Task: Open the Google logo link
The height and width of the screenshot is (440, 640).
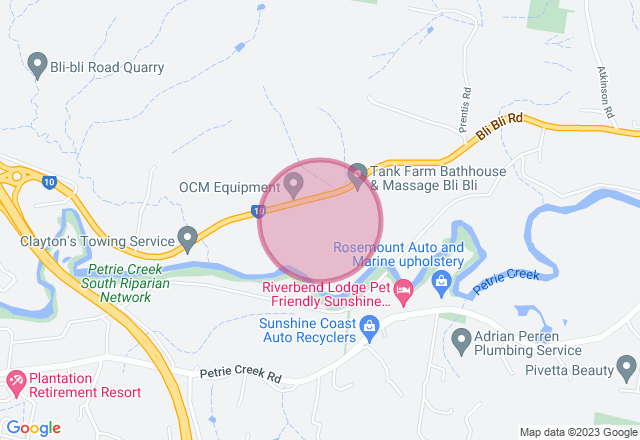Action: coord(34,428)
